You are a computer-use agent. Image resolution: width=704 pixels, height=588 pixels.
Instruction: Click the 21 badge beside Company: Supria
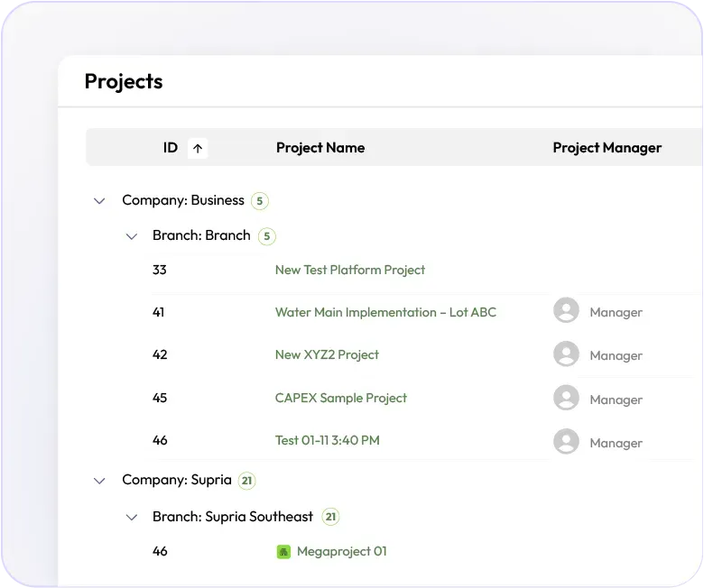pyautogui.click(x=247, y=481)
